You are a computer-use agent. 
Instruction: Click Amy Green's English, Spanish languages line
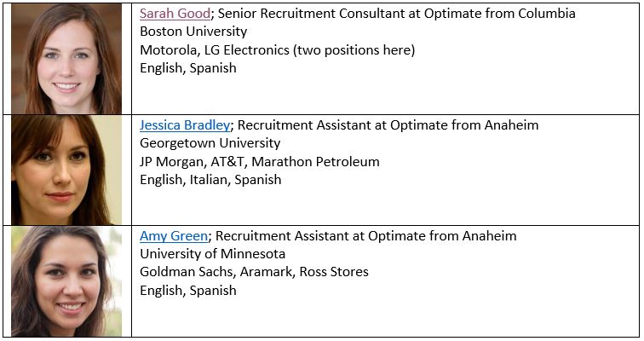(x=187, y=291)
